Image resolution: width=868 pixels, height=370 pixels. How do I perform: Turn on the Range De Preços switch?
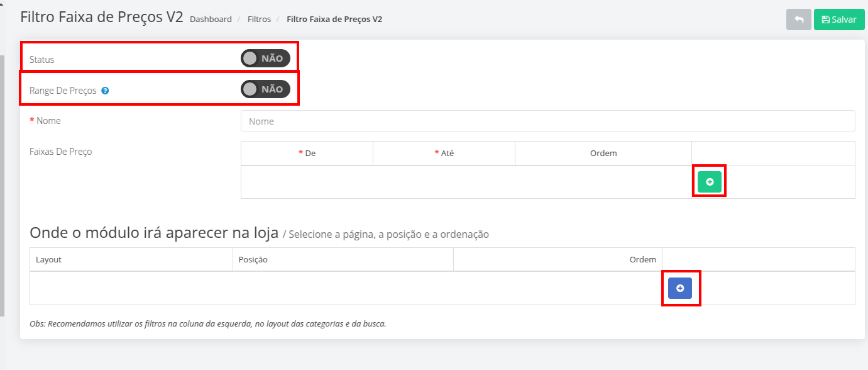coord(265,89)
